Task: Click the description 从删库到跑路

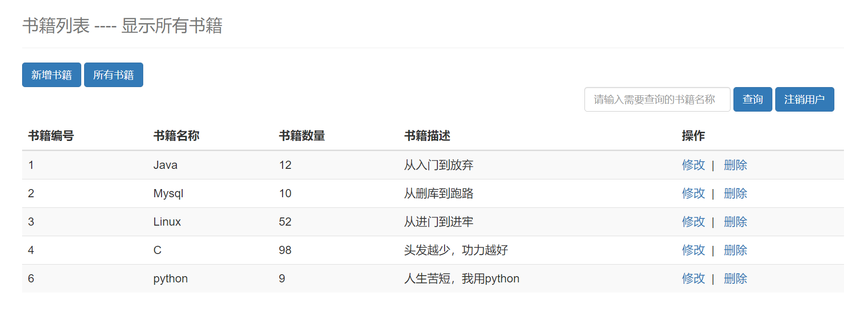Action: [x=439, y=193]
